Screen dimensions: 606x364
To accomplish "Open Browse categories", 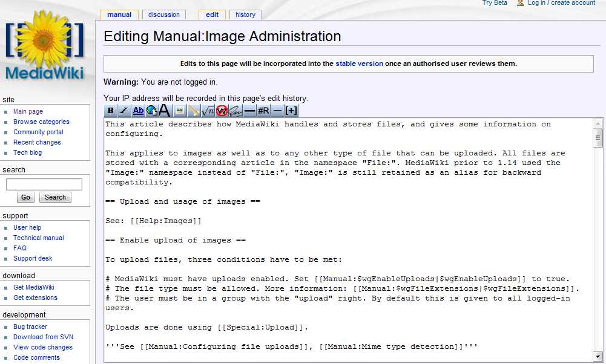I will [x=41, y=122].
